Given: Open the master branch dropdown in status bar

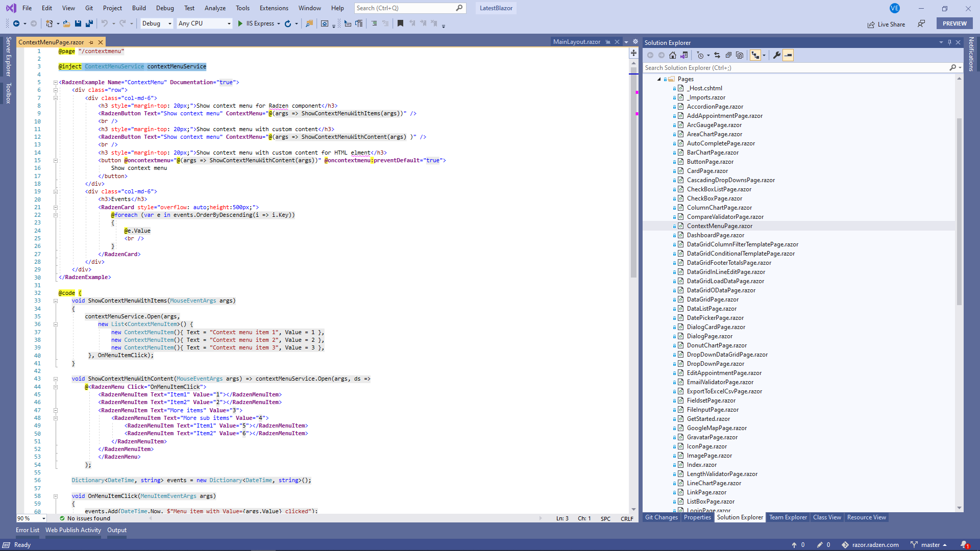Looking at the screenshot, I should point(929,545).
